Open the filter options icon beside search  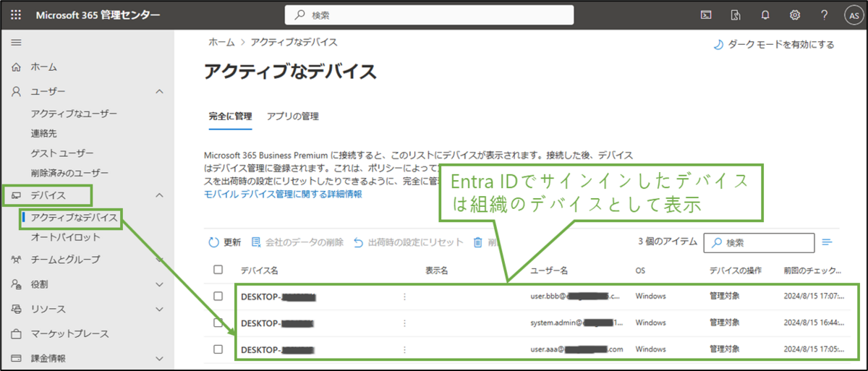827,242
